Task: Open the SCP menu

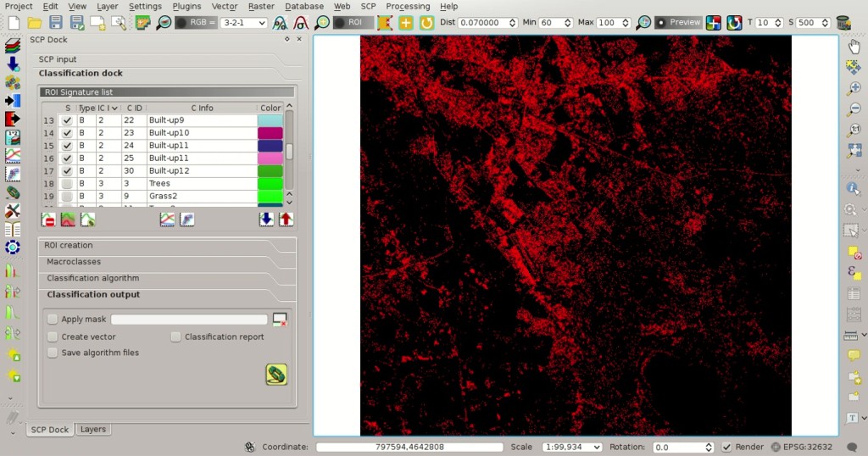Action: pyautogui.click(x=368, y=6)
